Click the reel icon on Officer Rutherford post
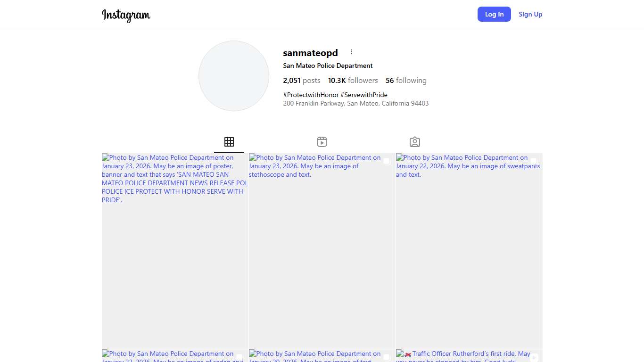This screenshot has width=644, height=362. coord(534,357)
